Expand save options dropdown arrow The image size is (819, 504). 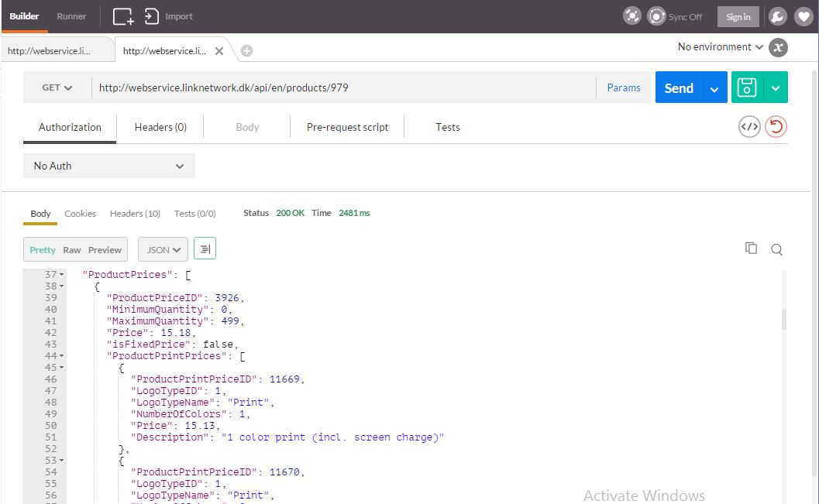point(776,87)
